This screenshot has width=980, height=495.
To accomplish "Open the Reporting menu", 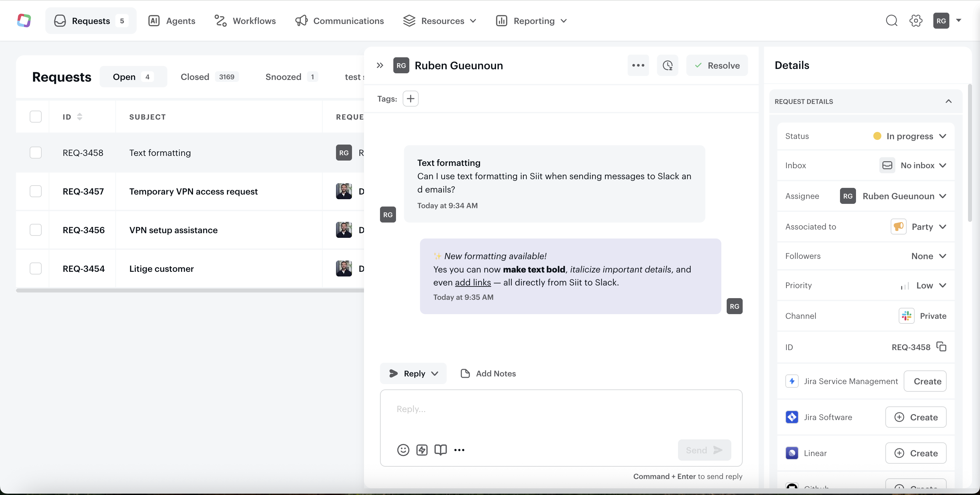I will tap(531, 21).
